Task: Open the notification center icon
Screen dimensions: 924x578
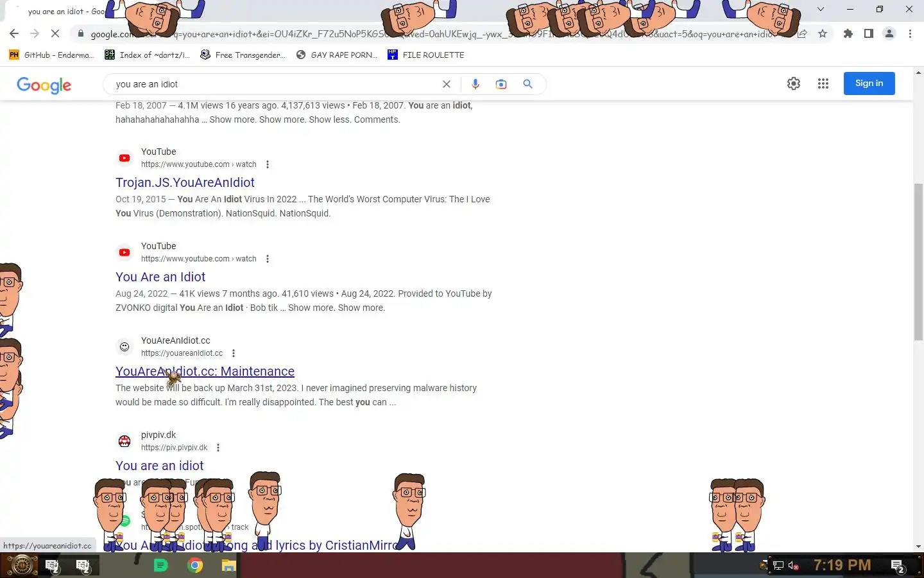Action: point(898,566)
